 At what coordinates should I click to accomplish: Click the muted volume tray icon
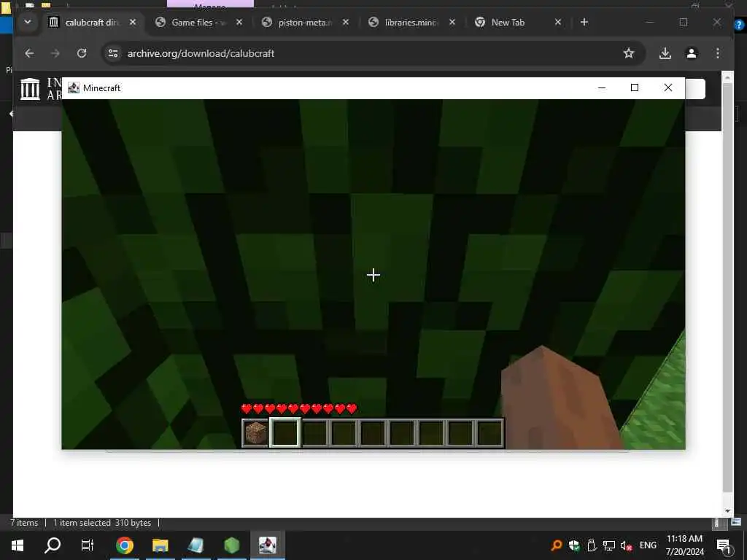[626, 545]
